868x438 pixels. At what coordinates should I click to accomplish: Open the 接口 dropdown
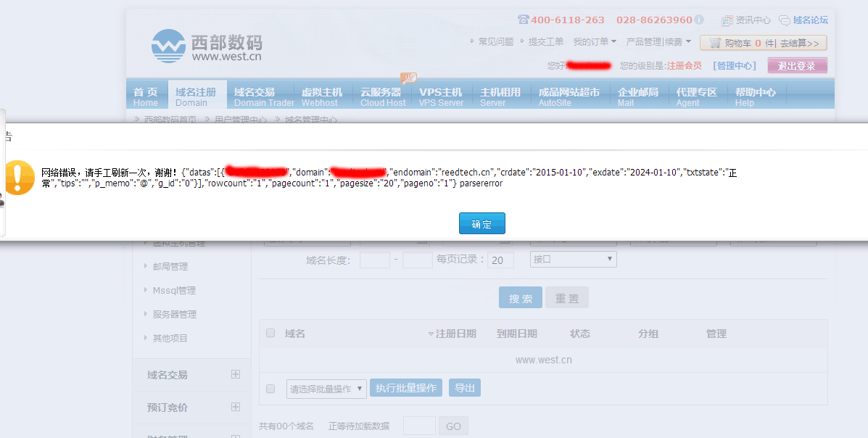573,259
